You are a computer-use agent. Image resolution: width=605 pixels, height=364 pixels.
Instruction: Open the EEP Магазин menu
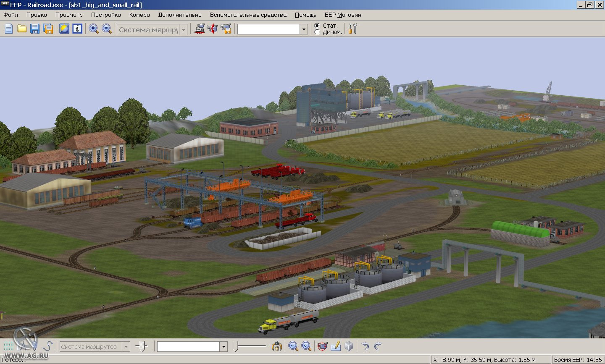[x=343, y=15]
